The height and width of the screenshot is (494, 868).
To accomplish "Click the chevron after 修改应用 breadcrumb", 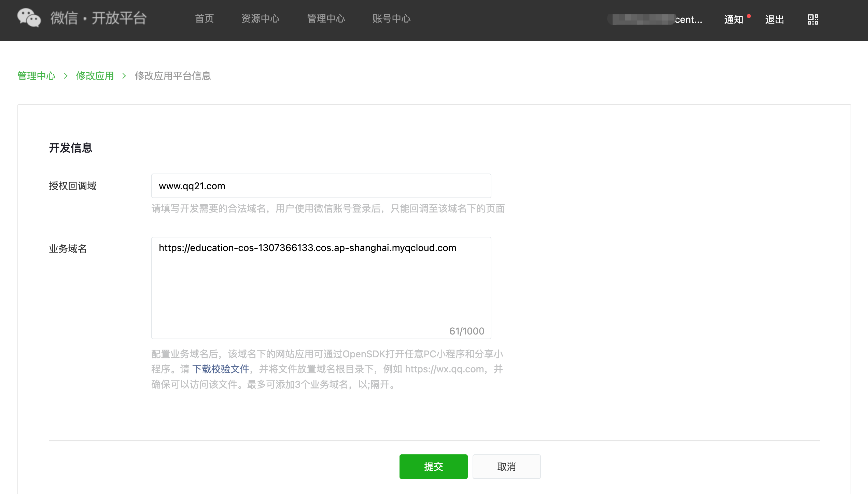I will click(x=124, y=76).
